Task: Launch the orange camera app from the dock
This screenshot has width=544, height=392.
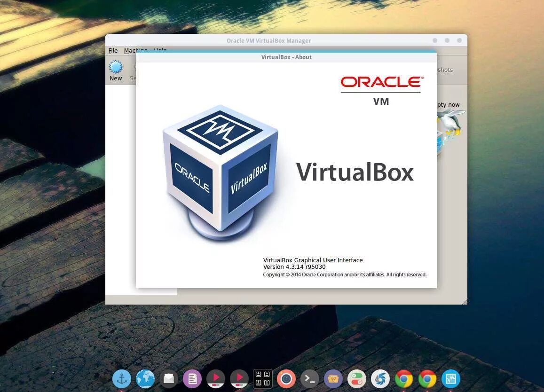Action: (286, 379)
